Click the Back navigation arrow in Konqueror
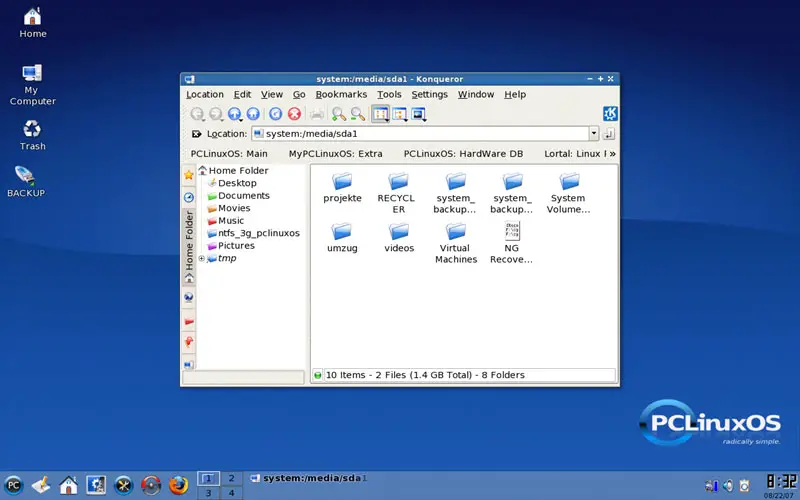 click(197, 114)
